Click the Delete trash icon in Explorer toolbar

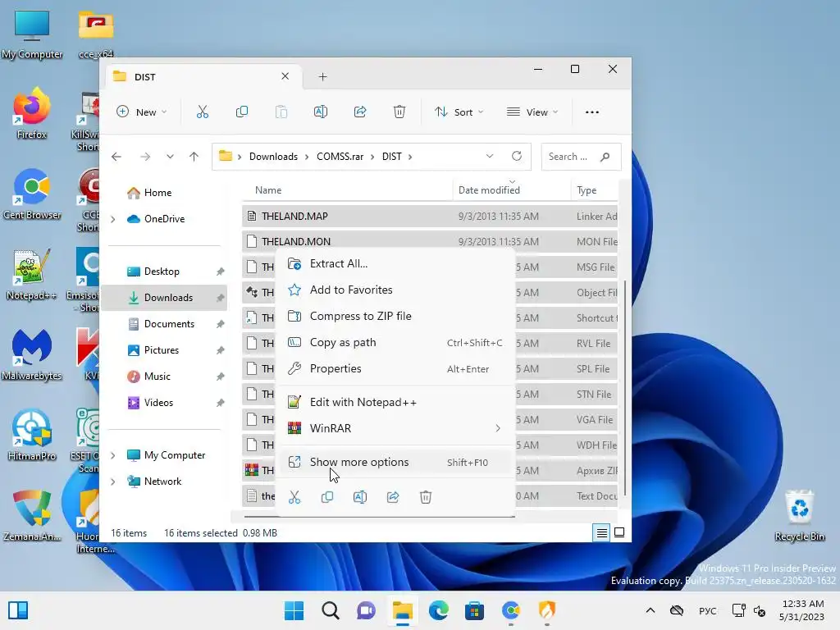tap(399, 112)
